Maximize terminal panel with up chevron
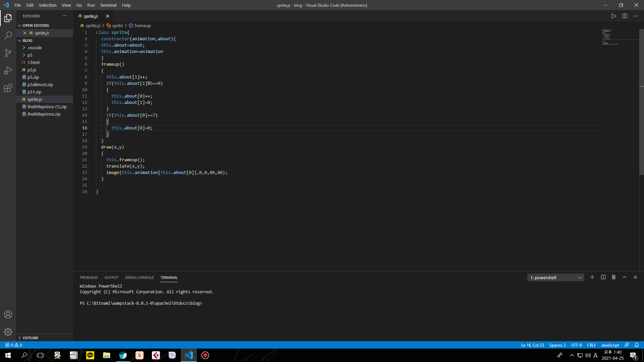 click(624, 277)
